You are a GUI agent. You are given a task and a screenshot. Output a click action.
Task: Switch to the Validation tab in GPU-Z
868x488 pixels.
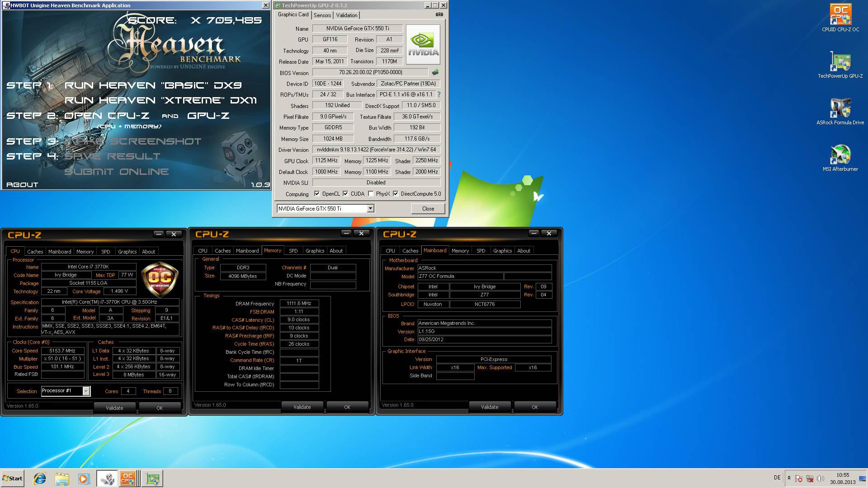pyautogui.click(x=347, y=15)
